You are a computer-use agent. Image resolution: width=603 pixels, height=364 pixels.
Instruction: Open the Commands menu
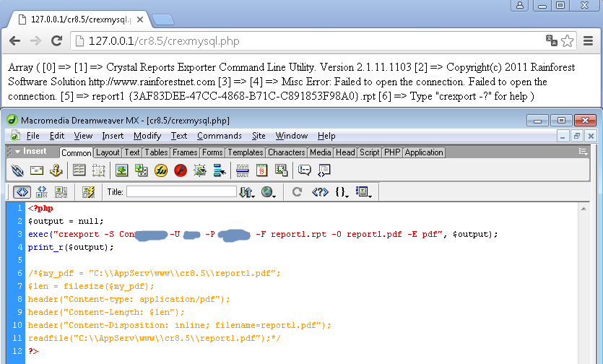point(220,136)
